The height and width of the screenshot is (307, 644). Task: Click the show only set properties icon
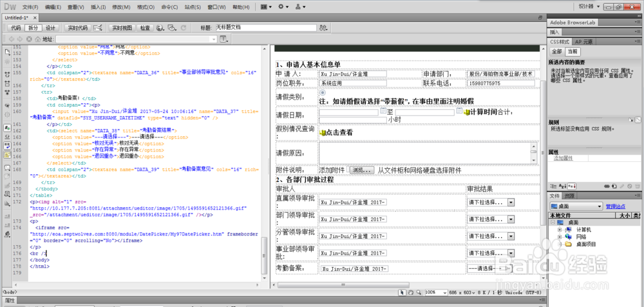pyautogui.click(x=571, y=186)
